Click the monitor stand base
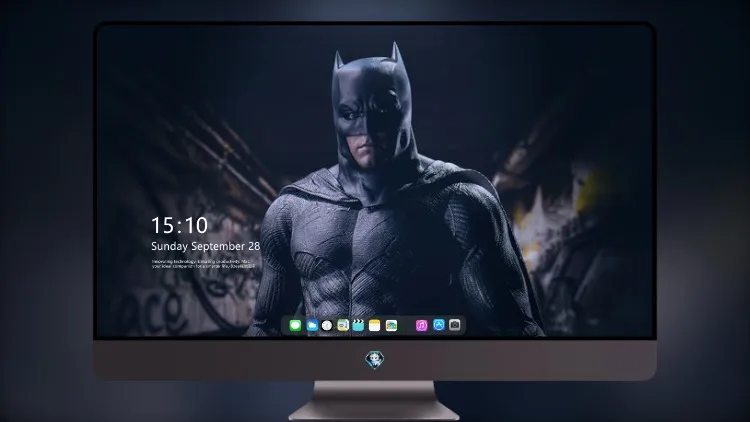The width and height of the screenshot is (750, 422). 374,410
